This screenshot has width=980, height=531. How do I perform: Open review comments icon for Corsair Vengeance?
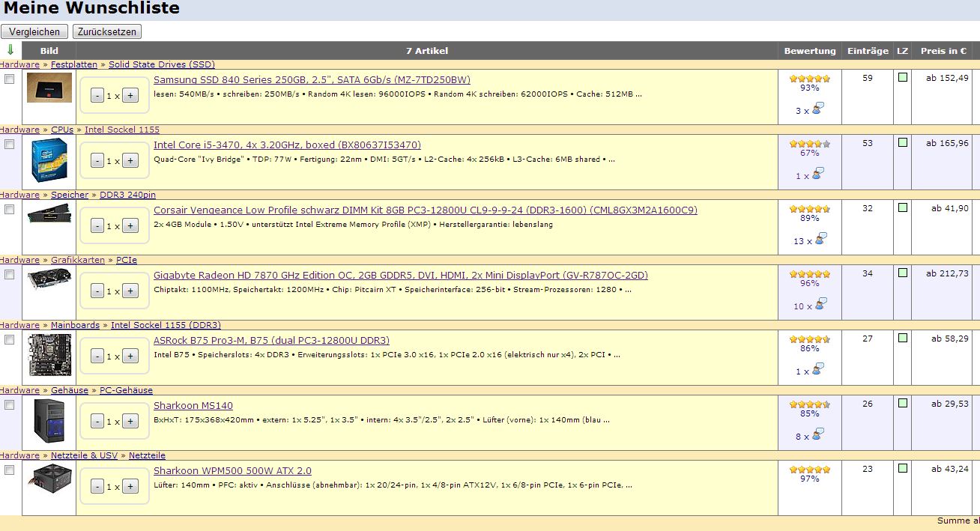click(x=821, y=239)
